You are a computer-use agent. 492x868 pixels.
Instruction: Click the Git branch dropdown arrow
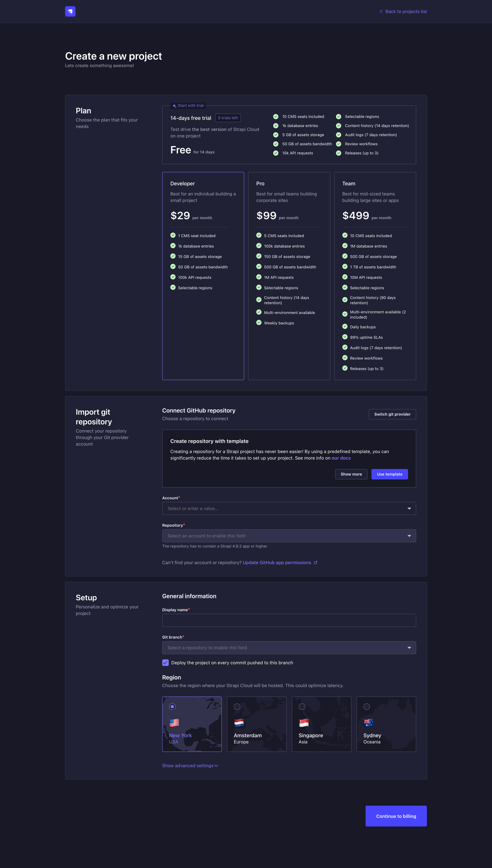(409, 648)
